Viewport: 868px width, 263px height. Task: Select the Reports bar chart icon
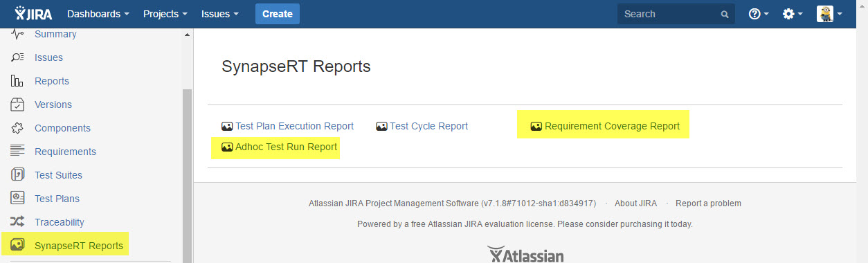point(18,81)
